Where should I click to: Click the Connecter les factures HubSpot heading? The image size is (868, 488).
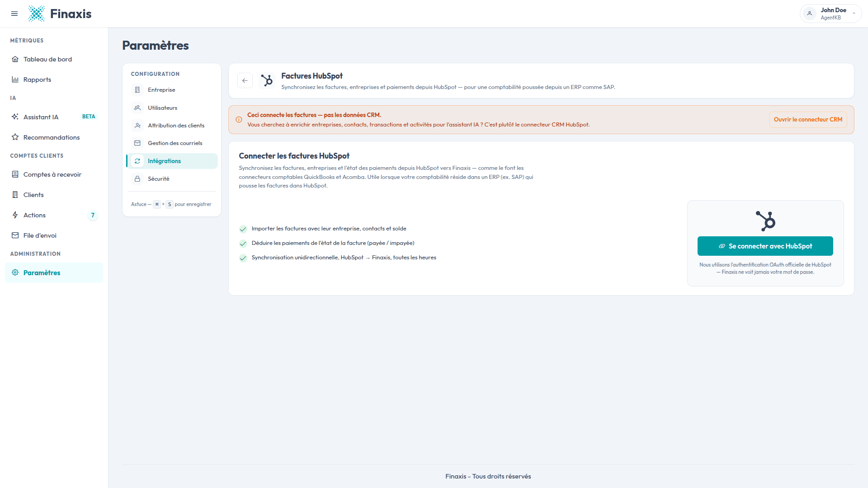[294, 156]
